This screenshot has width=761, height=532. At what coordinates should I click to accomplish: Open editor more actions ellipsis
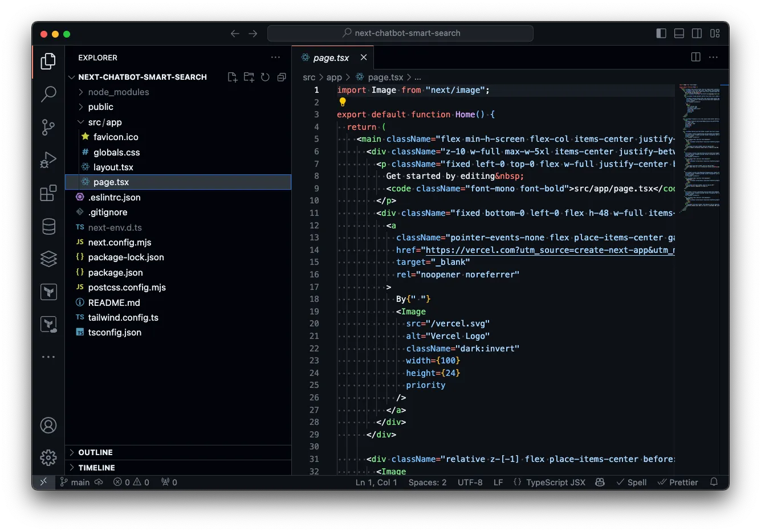point(713,57)
